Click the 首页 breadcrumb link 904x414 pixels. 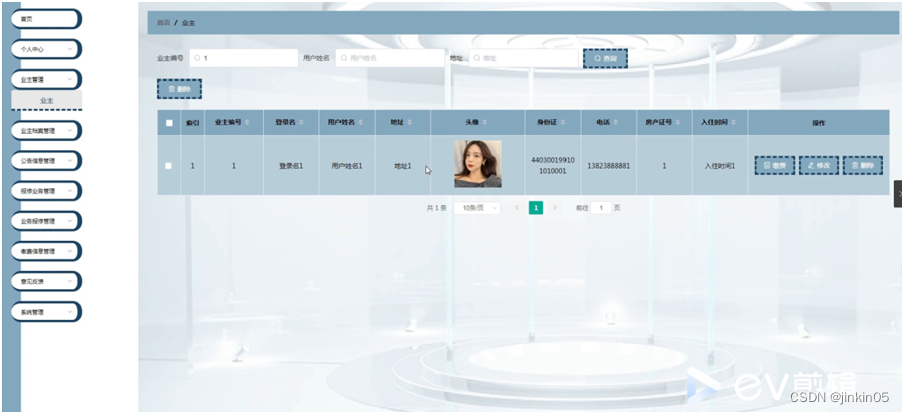162,21
